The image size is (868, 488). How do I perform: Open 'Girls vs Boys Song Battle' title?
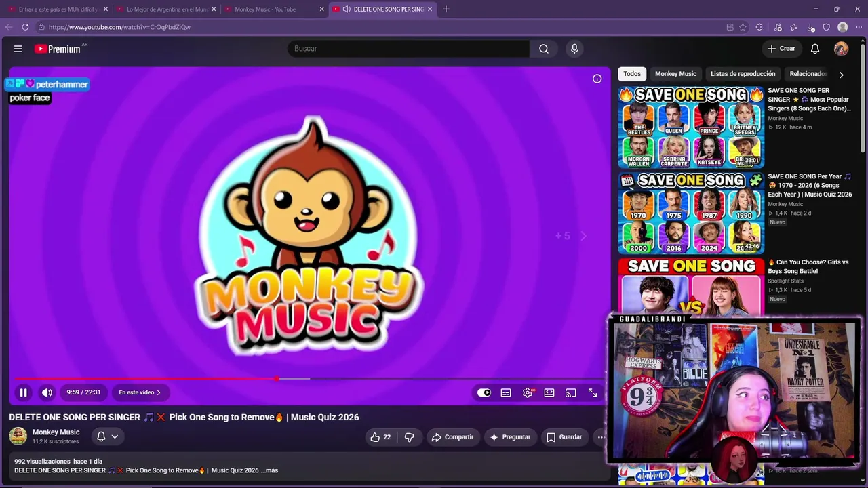pyautogui.click(x=808, y=266)
